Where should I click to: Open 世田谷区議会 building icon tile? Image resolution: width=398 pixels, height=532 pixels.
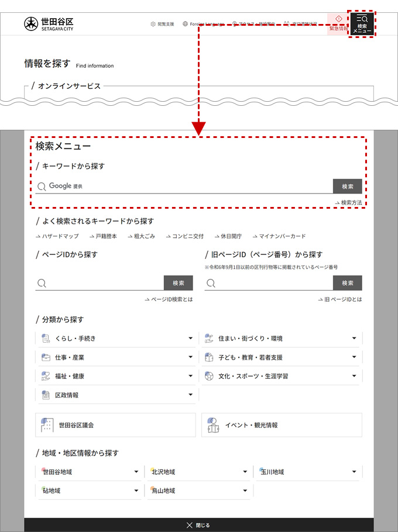(47, 425)
